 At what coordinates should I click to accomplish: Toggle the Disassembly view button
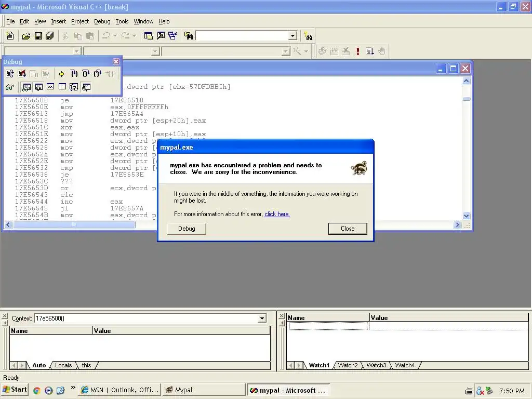coord(86,87)
